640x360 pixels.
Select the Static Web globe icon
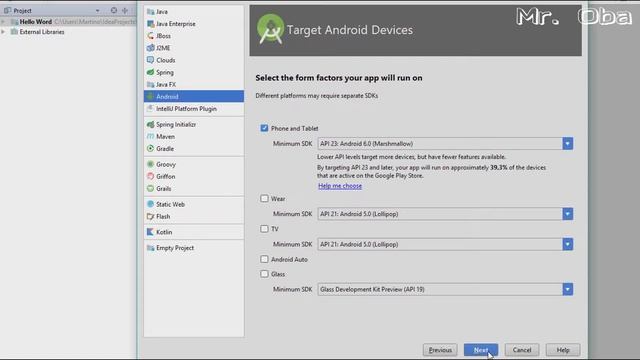(150, 204)
